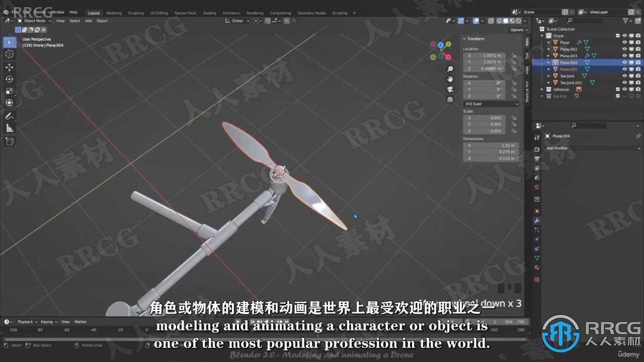
Task: Click the pan view hand icon
Action: tap(450, 79)
